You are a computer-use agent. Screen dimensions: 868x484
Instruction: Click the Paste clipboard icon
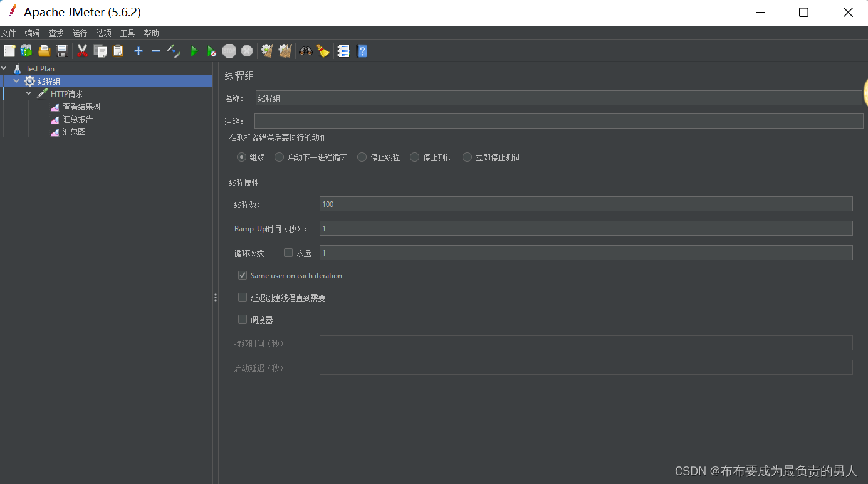[x=118, y=51]
